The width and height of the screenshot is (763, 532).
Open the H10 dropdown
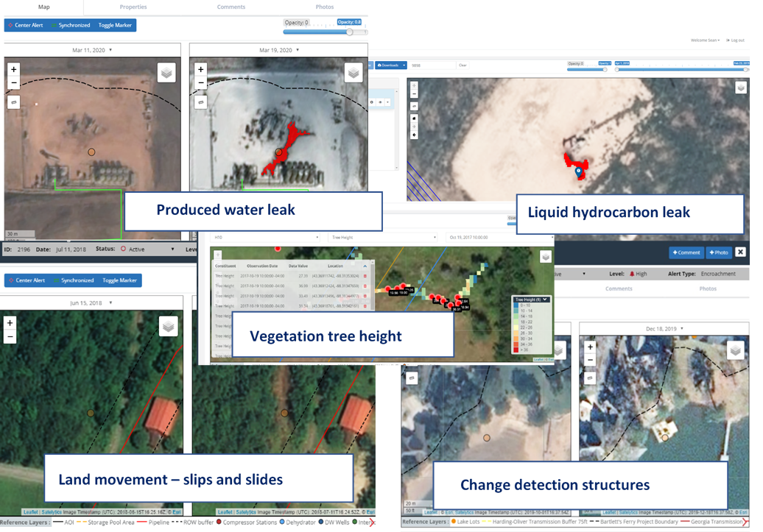pos(266,238)
